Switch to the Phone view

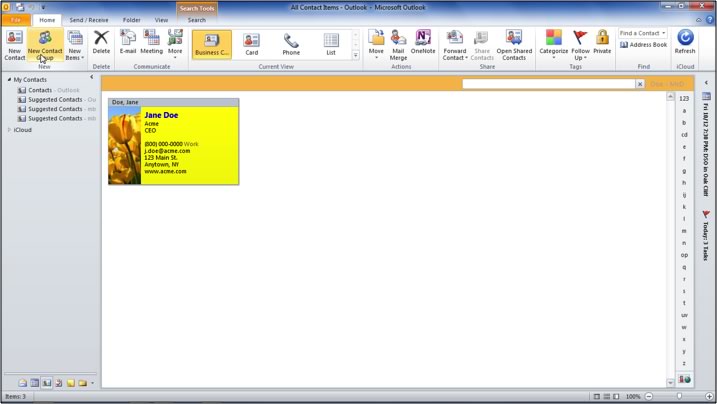[291, 44]
